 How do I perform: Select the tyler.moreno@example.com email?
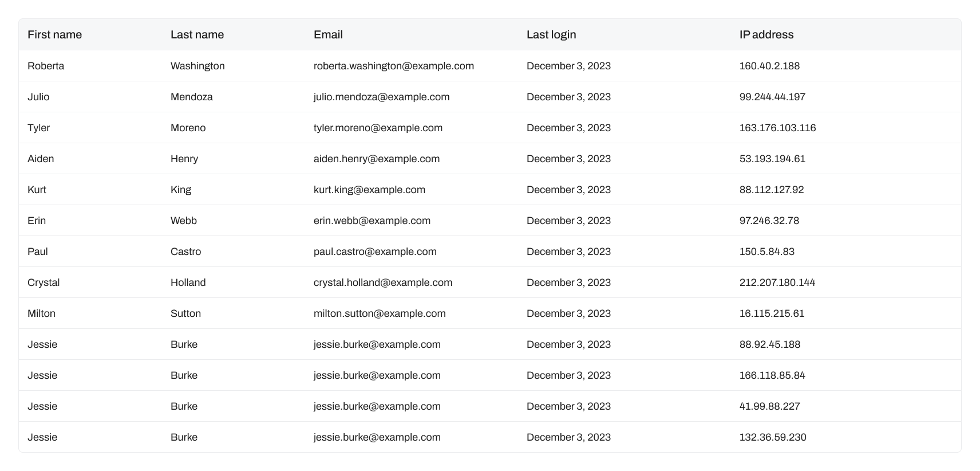[x=378, y=128]
